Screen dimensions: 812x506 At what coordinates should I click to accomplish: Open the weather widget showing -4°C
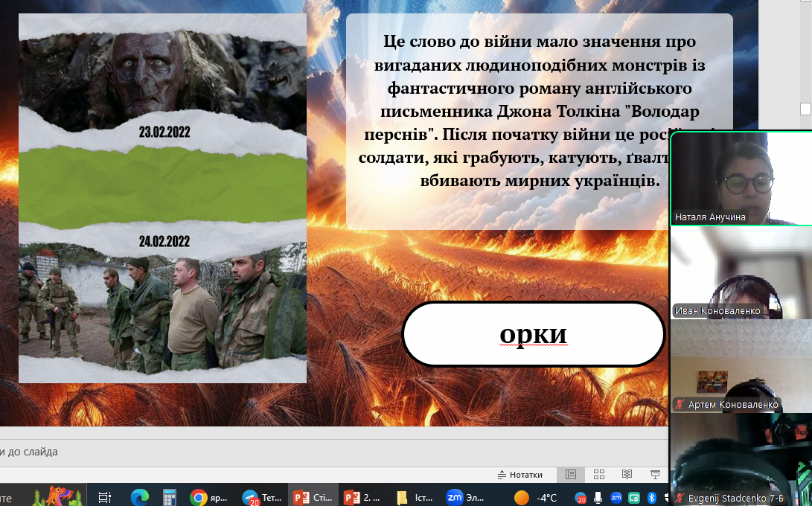point(535,498)
